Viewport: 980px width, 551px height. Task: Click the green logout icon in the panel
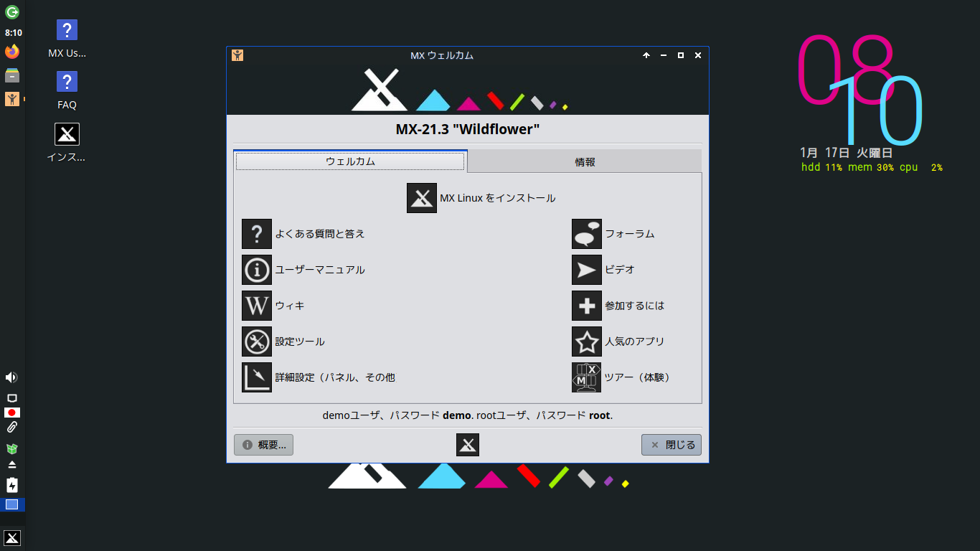(x=12, y=11)
